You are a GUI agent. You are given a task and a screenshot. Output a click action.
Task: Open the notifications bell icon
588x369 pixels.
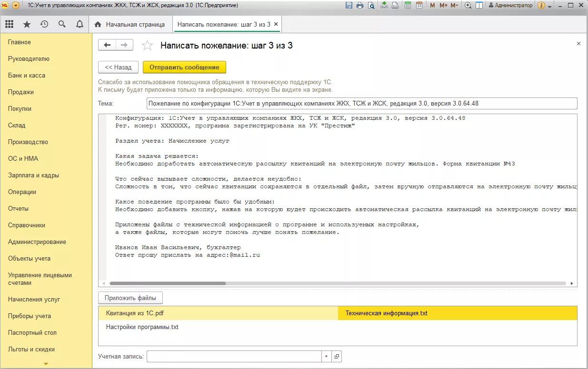(80, 24)
